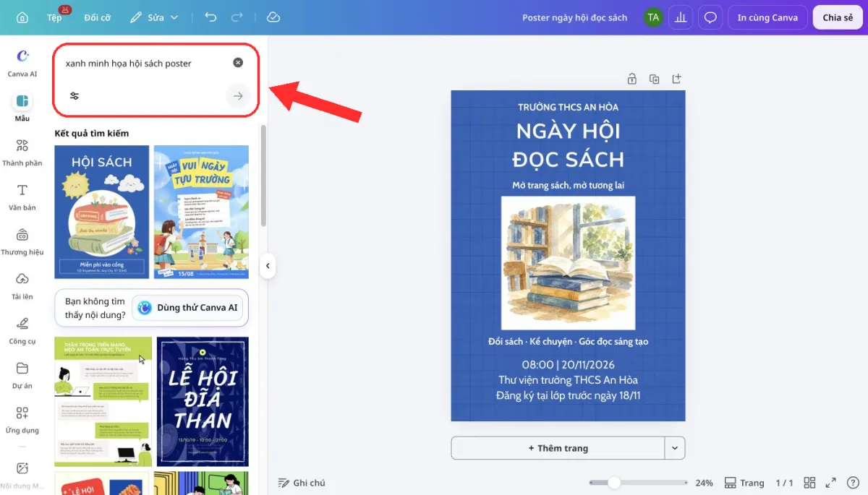Open the Dự án projects tab
868x495 pixels.
[x=22, y=375]
